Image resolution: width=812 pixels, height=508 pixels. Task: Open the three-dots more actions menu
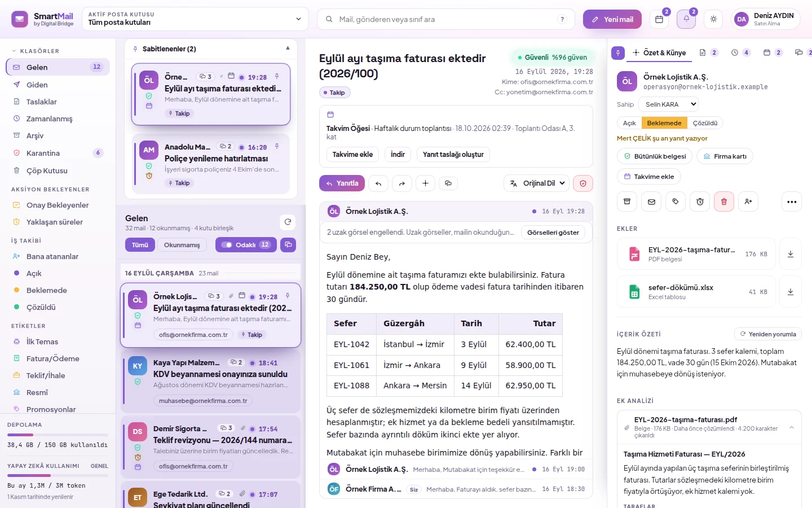(x=792, y=202)
